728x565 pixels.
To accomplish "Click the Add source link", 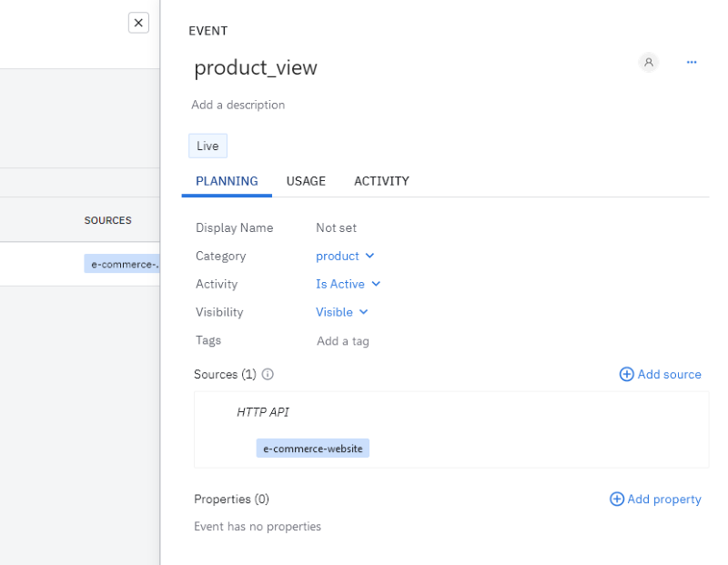I will pyautogui.click(x=668, y=374).
